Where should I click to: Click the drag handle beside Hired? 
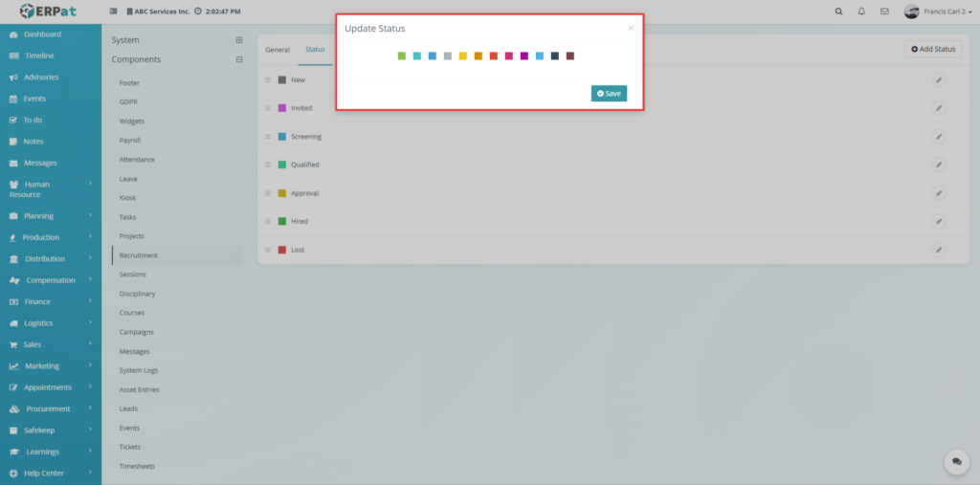(x=268, y=221)
